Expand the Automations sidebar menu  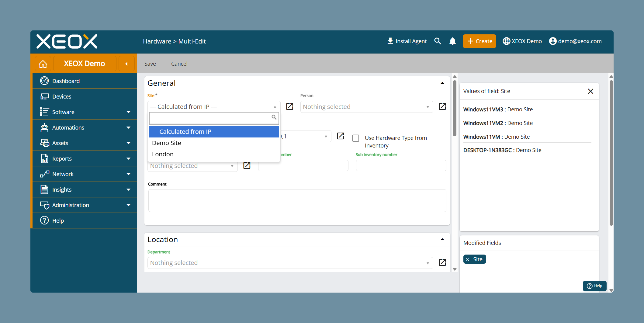pyautogui.click(x=85, y=127)
